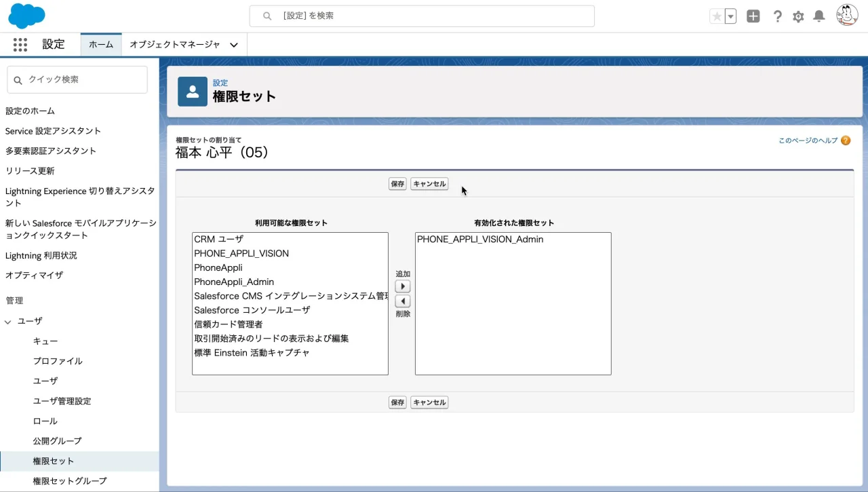This screenshot has width=868, height=492.
Task: Open the このページのヘルプ link
Action: tap(808, 140)
